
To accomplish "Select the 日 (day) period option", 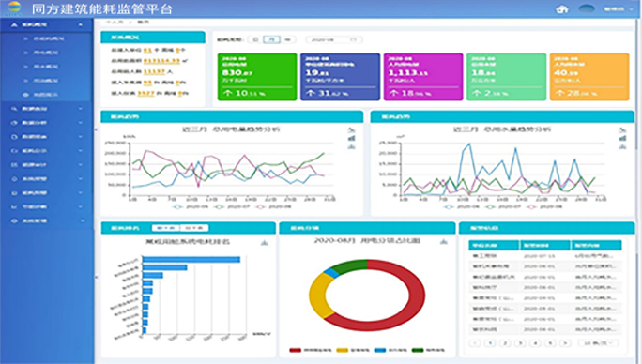I will [255, 39].
